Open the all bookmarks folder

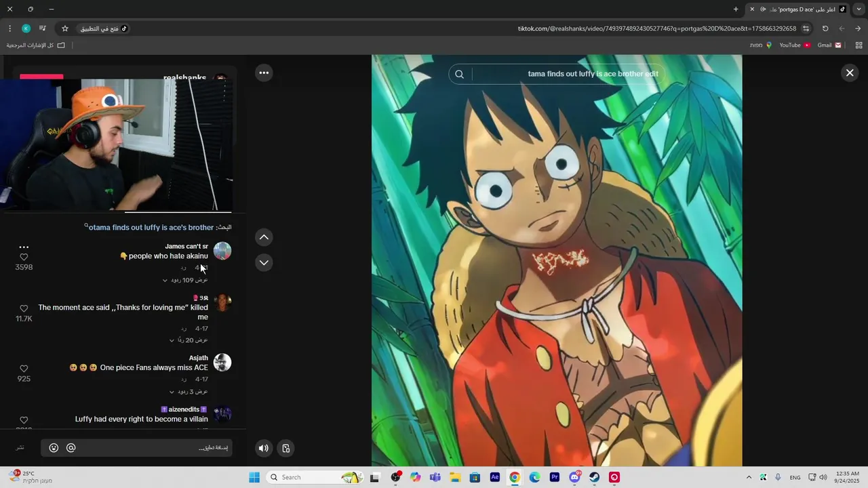point(36,45)
